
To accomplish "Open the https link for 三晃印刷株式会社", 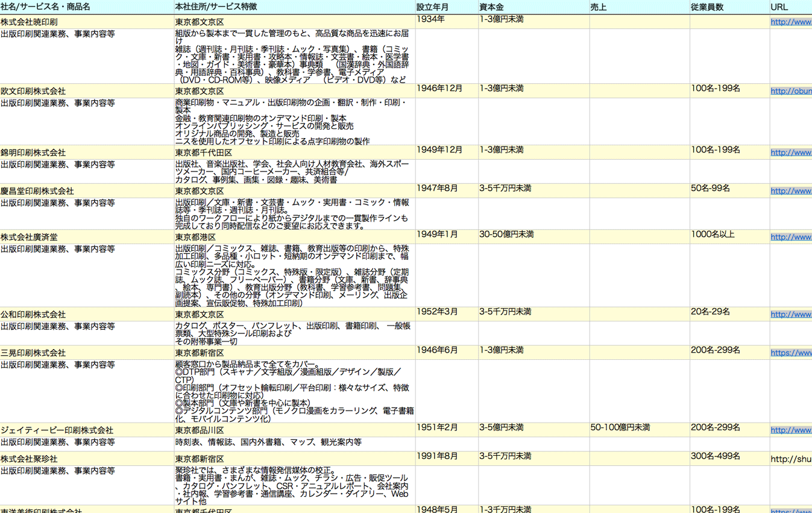I will coord(791,353).
